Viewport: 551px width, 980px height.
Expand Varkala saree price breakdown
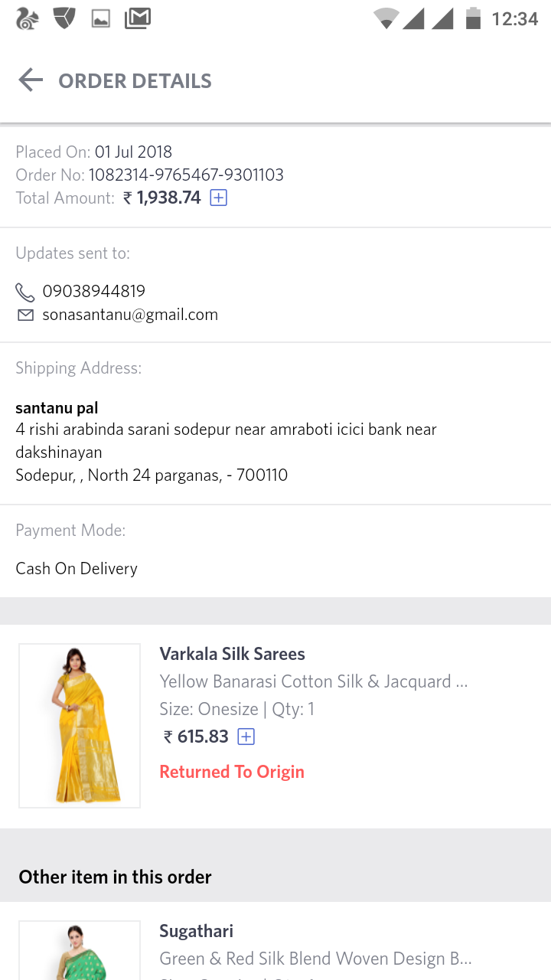(246, 737)
